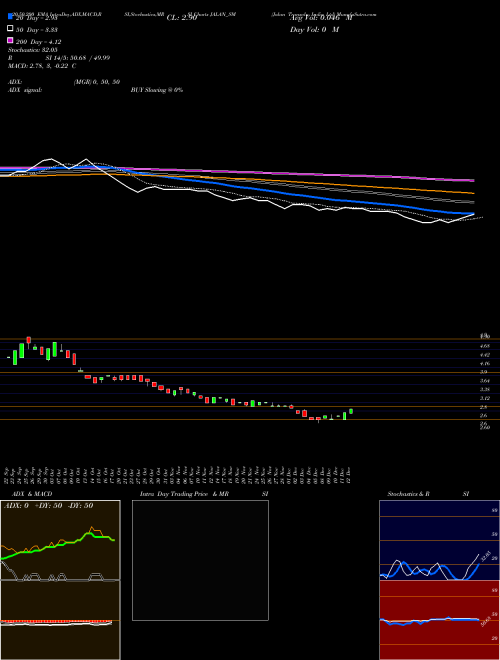Open the blue Stochastics chart panel
The height and width of the screenshot is (660, 500).
click(x=439, y=540)
